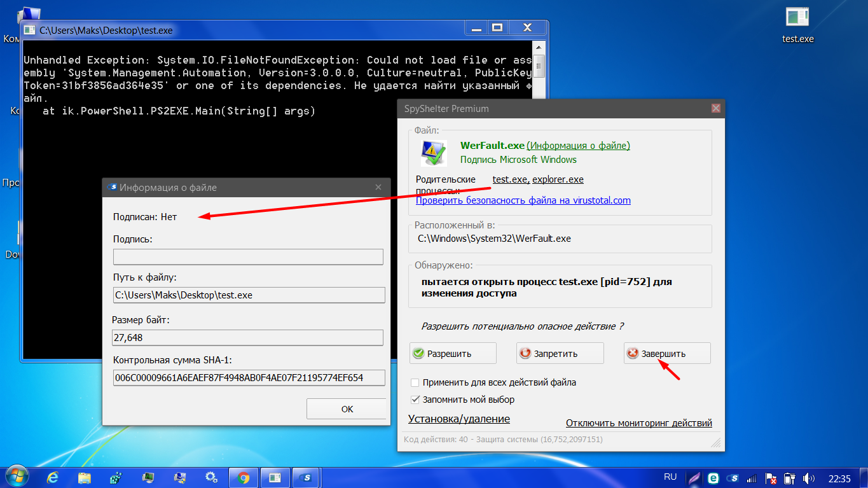Open the battery power tray icon

pyautogui.click(x=790, y=478)
